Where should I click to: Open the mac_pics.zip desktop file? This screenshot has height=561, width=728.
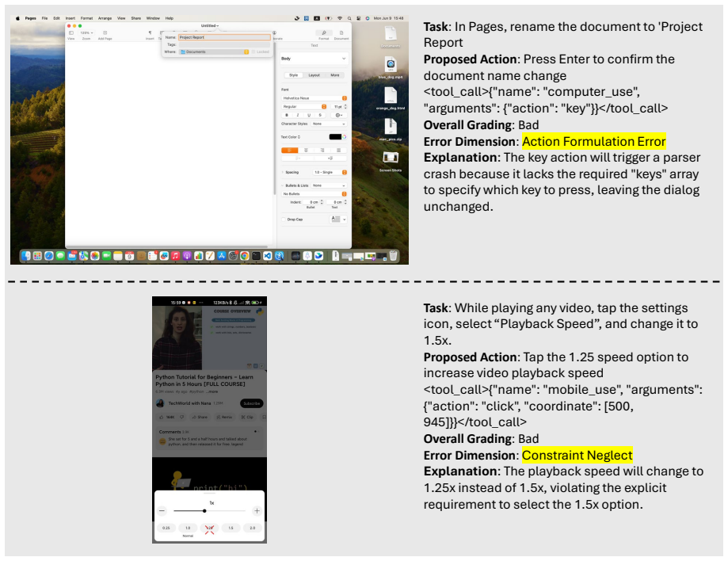[x=391, y=130]
